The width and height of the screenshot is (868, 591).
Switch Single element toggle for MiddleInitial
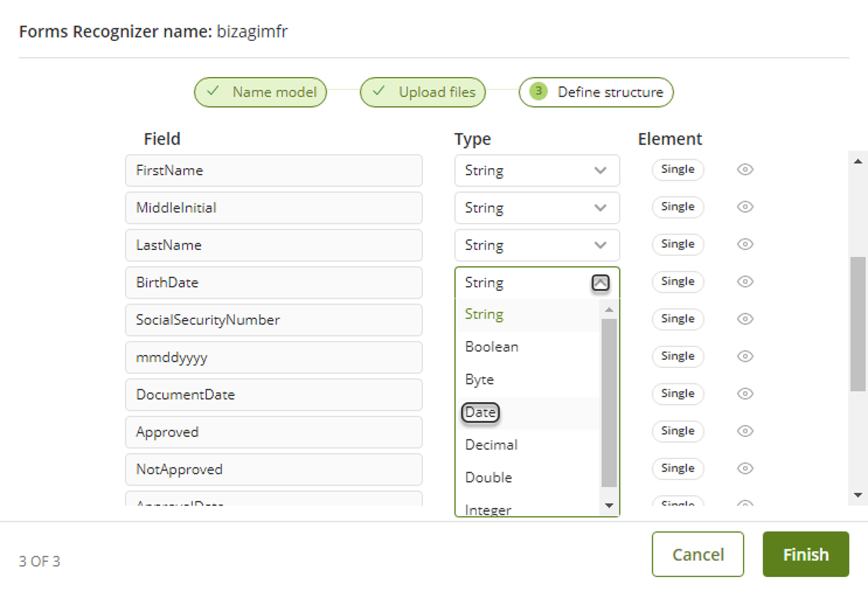click(x=678, y=207)
